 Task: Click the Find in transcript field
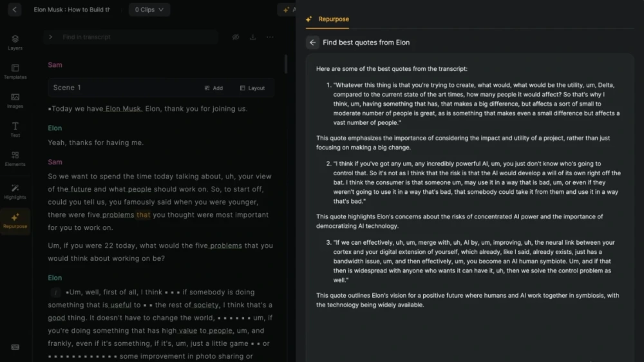tap(135, 37)
